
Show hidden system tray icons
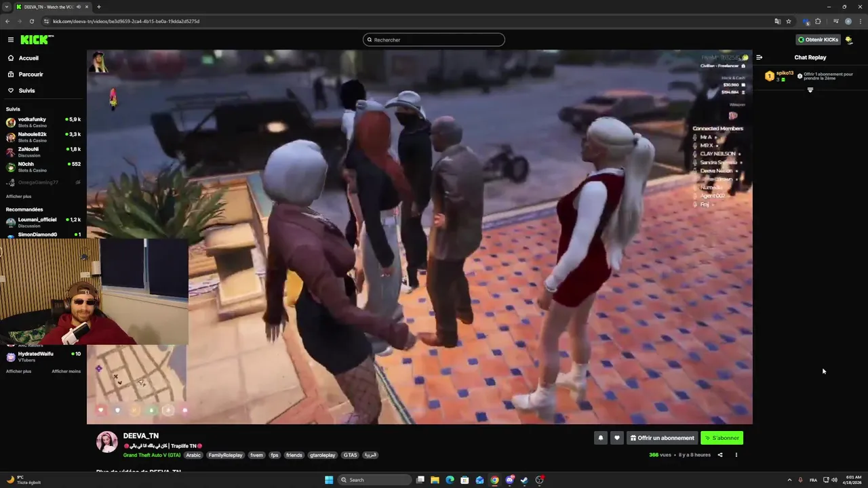pos(789,480)
